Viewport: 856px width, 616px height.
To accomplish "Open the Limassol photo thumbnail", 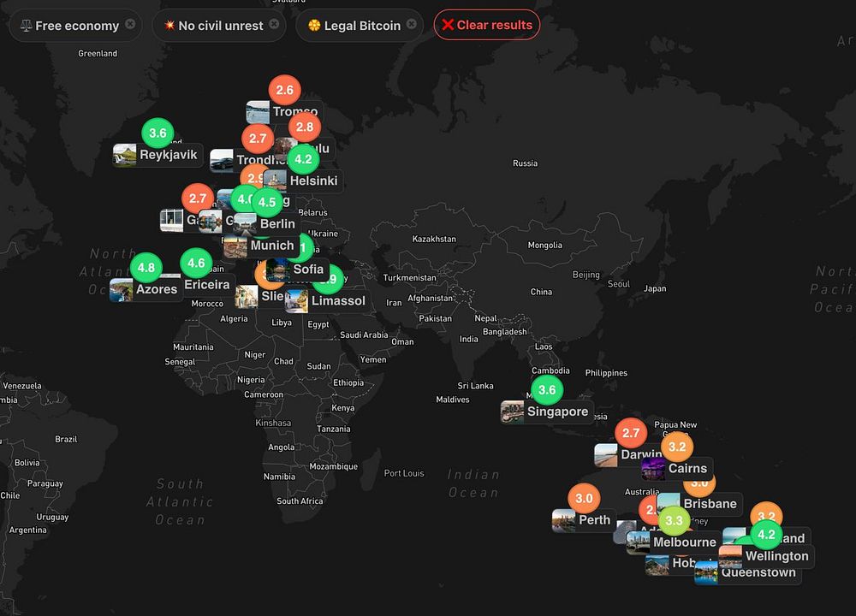I will pos(296,302).
